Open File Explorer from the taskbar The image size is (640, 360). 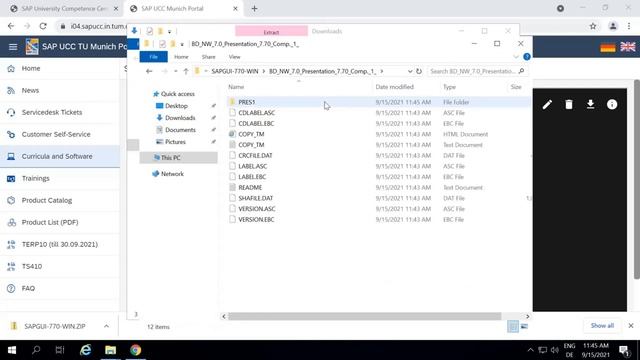pyautogui.click(x=110, y=350)
